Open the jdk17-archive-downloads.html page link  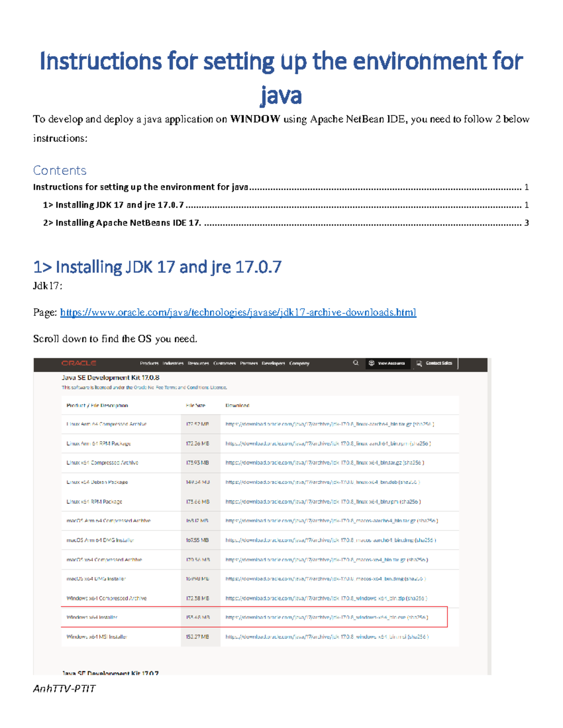(x=238, y=313)
